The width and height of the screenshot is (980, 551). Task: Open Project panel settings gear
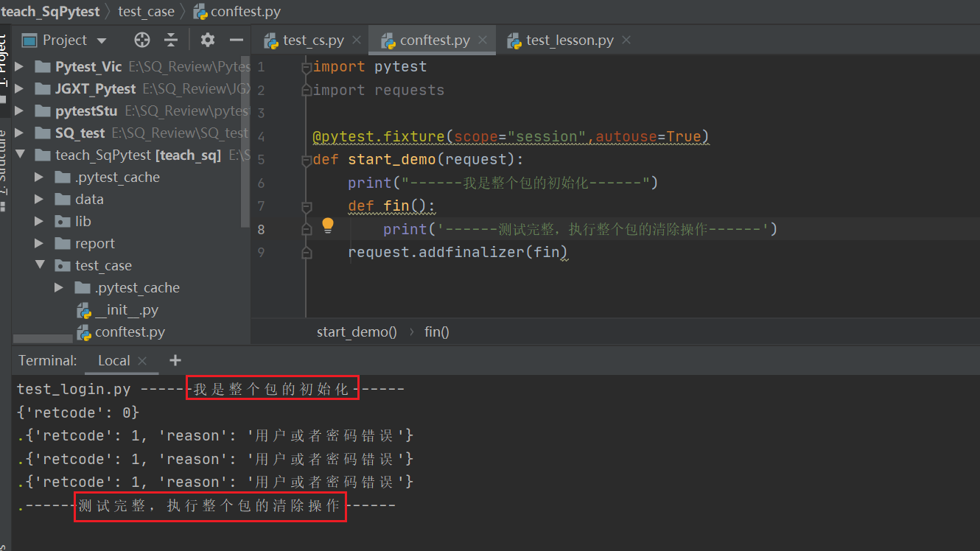[x=208, y=40]
